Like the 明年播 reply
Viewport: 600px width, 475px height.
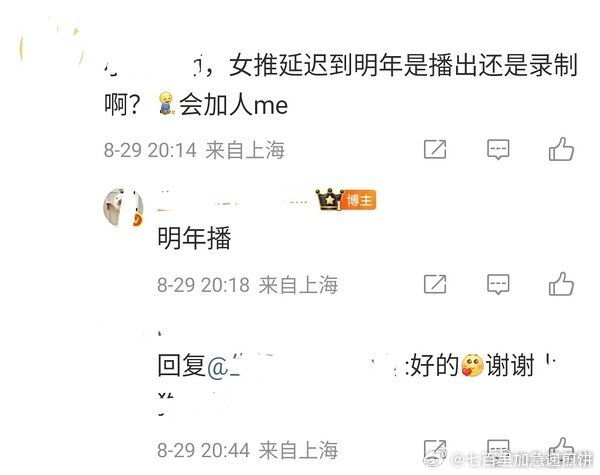[561, 284]
